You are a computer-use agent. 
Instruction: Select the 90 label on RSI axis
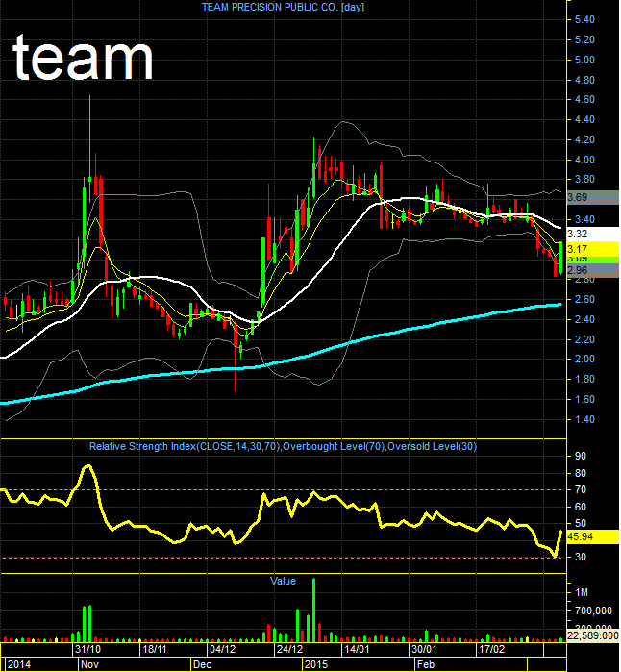pyautogui.click(x=581, y=456)
